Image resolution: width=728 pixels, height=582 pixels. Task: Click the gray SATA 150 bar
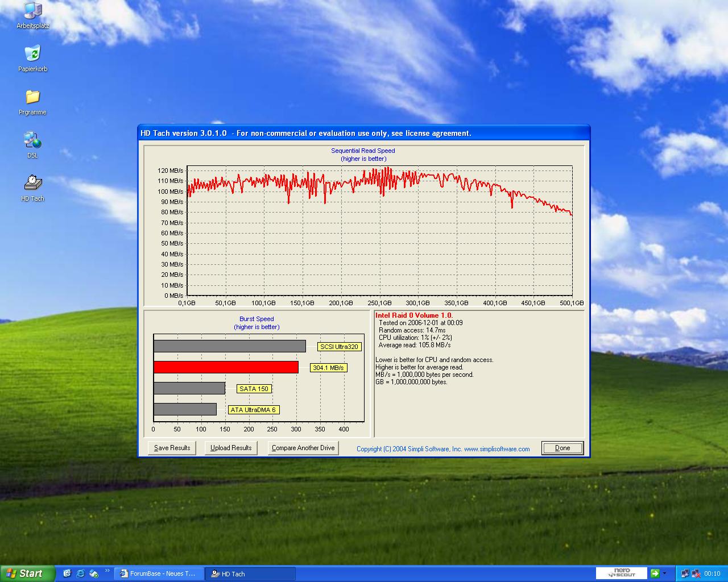point(189,388)
